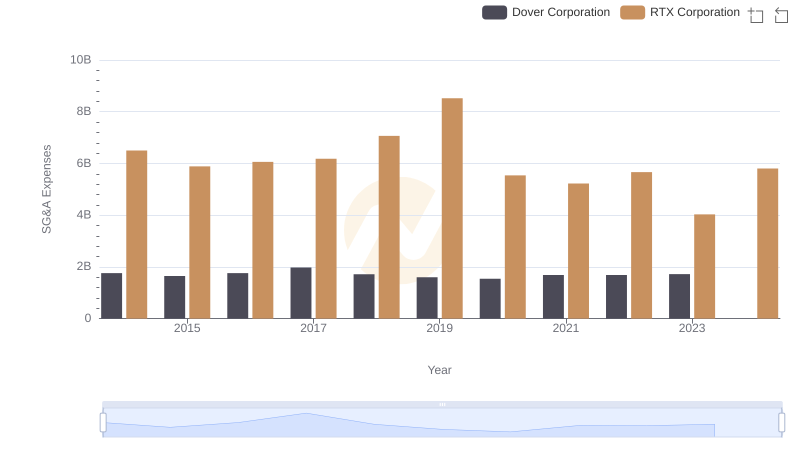Click the 2021 x-axis label

566,328
